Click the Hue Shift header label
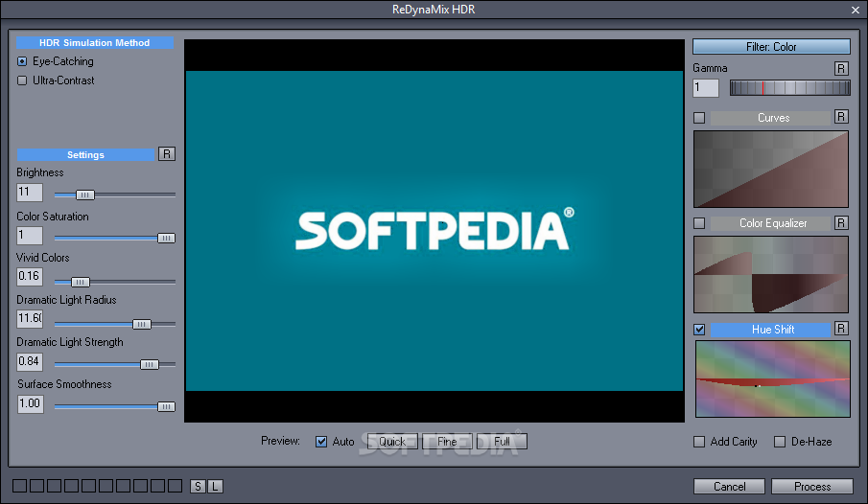Image resolution: width=868 pixels, height=504 pixels. pyautogui.click(x=771, y=330)
